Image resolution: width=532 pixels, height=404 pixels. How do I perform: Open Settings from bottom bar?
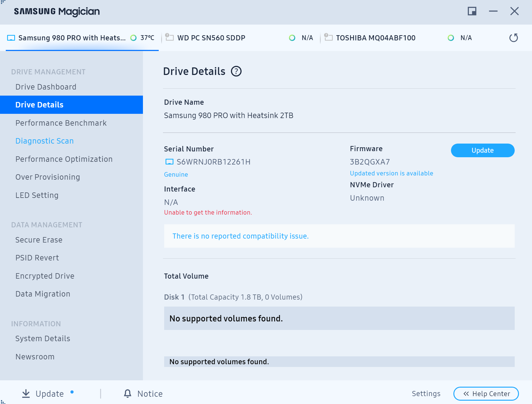[426, 394]
